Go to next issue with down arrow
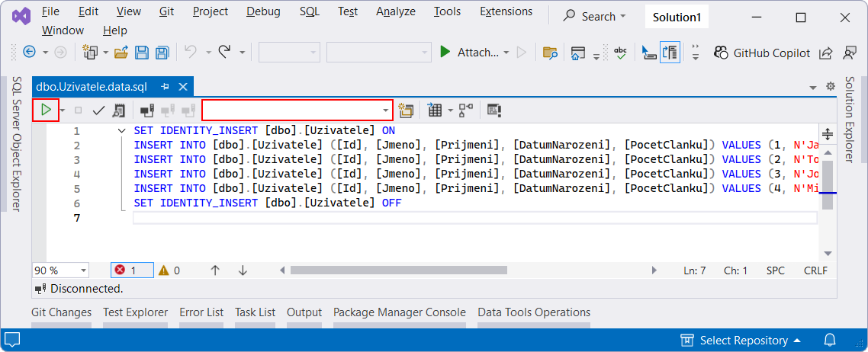Image resolution: width=868 pixels, height=352 pixels. (243, 270)
